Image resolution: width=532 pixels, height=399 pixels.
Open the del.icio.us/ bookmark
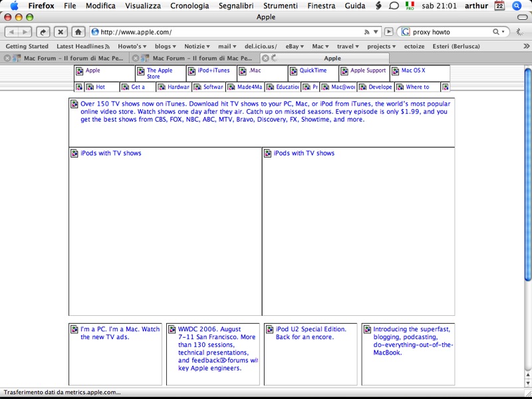tap(261, 47)
